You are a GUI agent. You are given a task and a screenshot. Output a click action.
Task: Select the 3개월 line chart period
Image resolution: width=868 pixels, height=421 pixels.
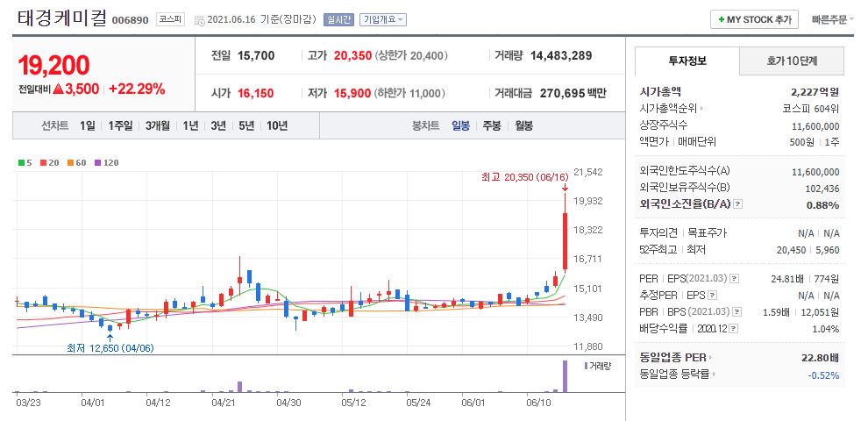158,125
